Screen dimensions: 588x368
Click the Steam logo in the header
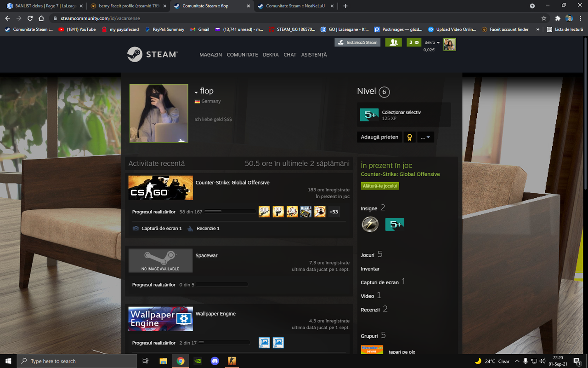(x=152, y=54)
